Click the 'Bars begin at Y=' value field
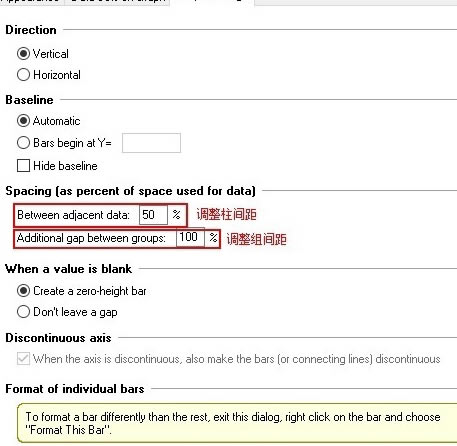Viewport: 457px width, 446px height. (x=151, y=143)
